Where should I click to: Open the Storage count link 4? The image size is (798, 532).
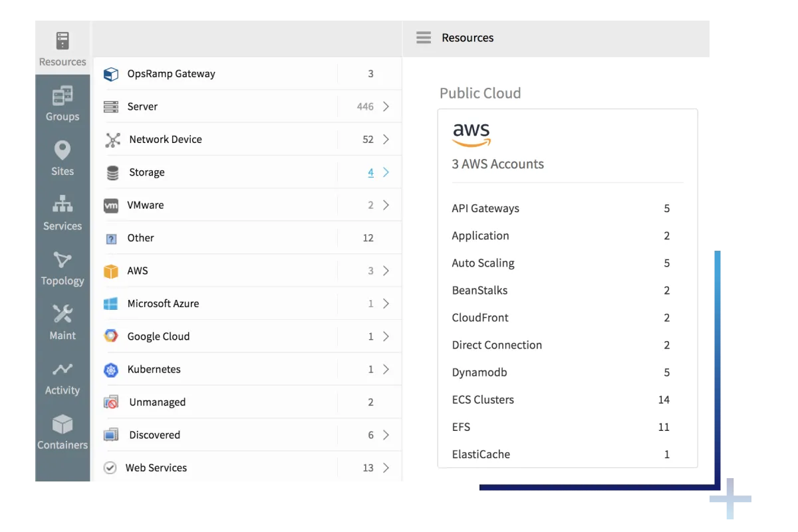[x=370, y=172]
